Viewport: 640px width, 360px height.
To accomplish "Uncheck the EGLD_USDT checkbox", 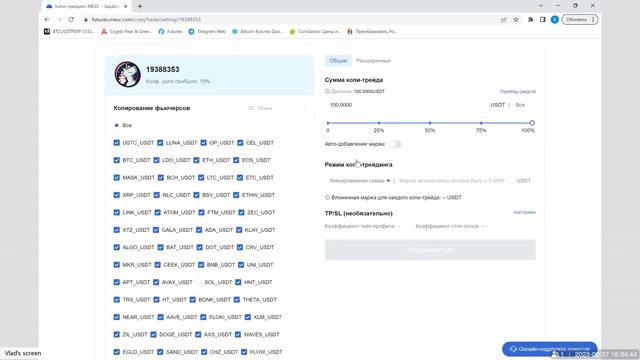I will point(117,352).
